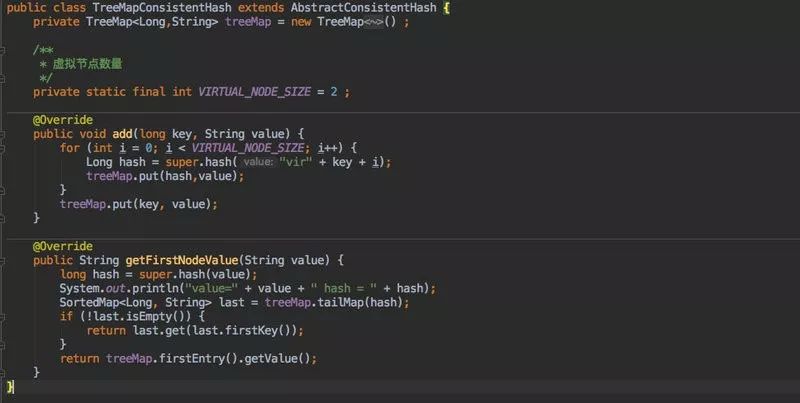
Task: Click the closing brace on the last line
Action: (x=11, y=387)
